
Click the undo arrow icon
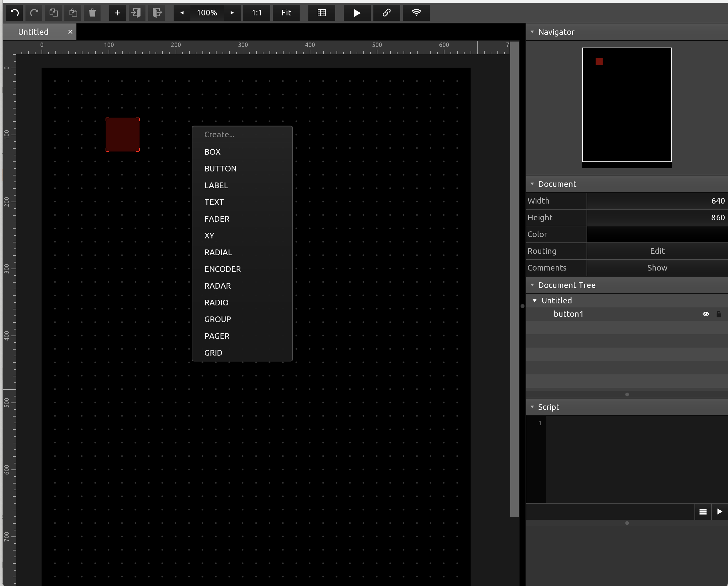tap(14, 13)
